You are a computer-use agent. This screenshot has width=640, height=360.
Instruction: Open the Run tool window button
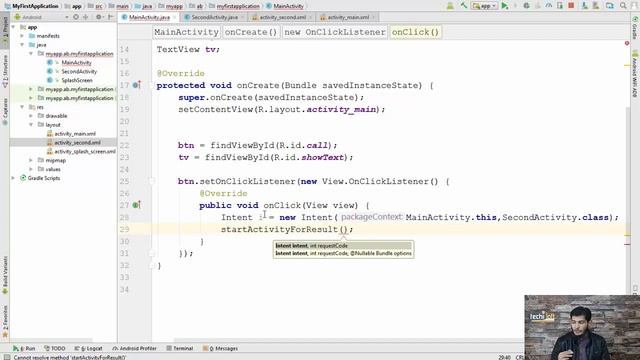point(24,349)
